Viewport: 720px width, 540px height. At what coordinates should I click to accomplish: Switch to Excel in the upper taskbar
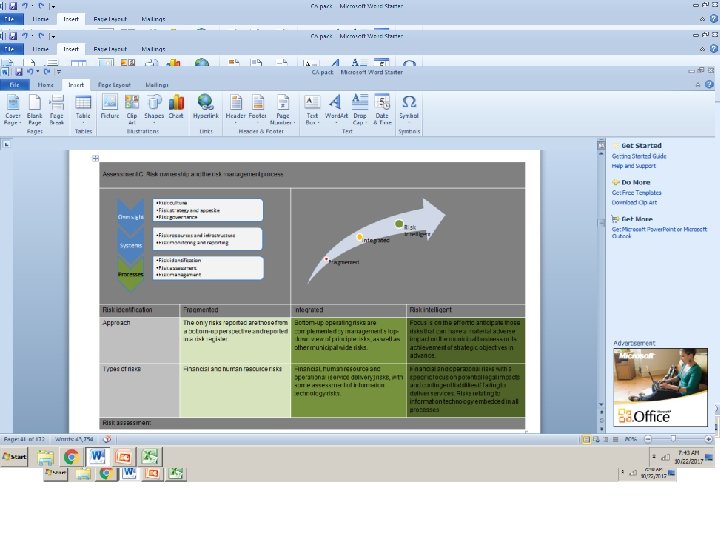[x=150, y=457]
